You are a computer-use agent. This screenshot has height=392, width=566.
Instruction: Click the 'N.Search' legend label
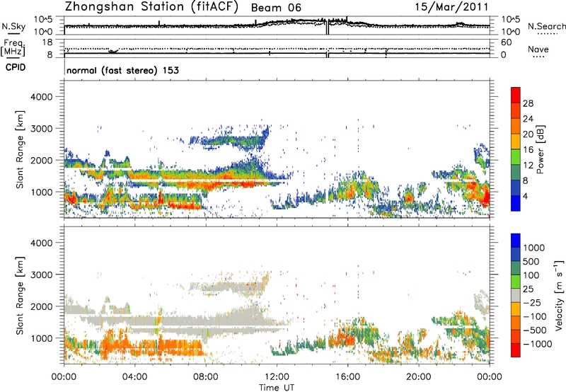click(546, 26)
